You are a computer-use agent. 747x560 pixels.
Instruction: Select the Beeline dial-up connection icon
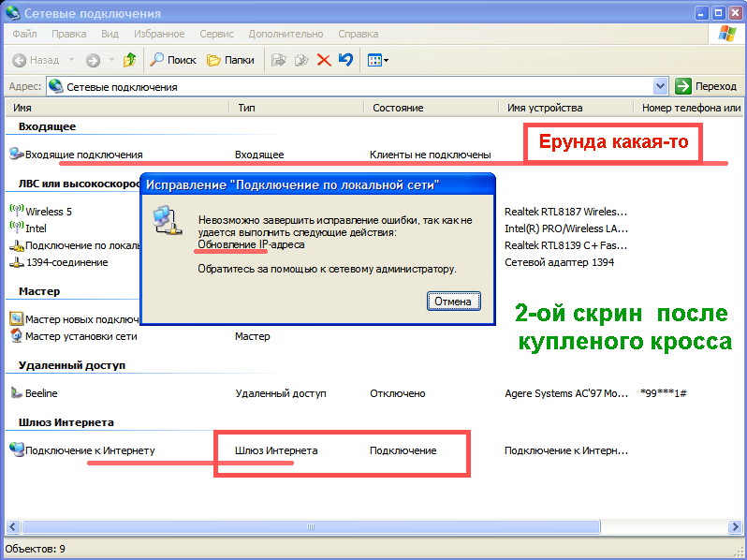click(x=16, y=394)
